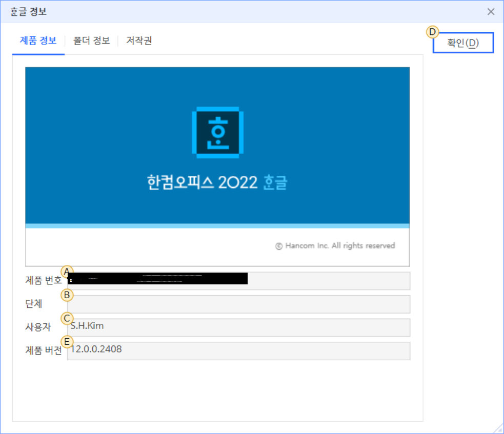Click the 사용자 label
The height and width of the screenshot is (434, 504).
click(x=38, y=327)
